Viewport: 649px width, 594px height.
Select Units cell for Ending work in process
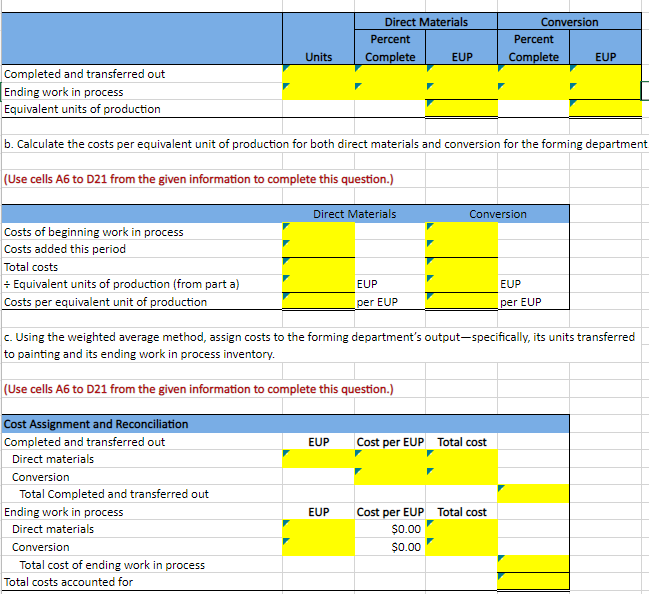(x=318, y=91)
